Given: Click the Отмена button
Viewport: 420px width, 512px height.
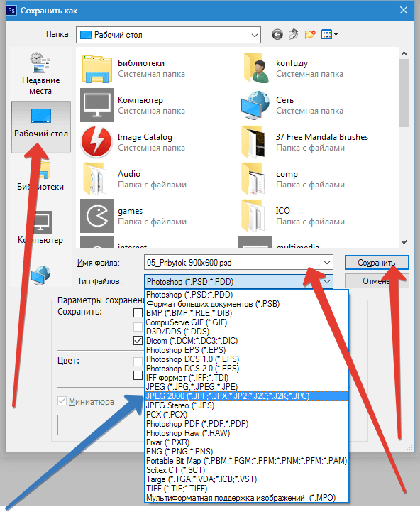Looking at the screenshot, I should pos(377,281).
